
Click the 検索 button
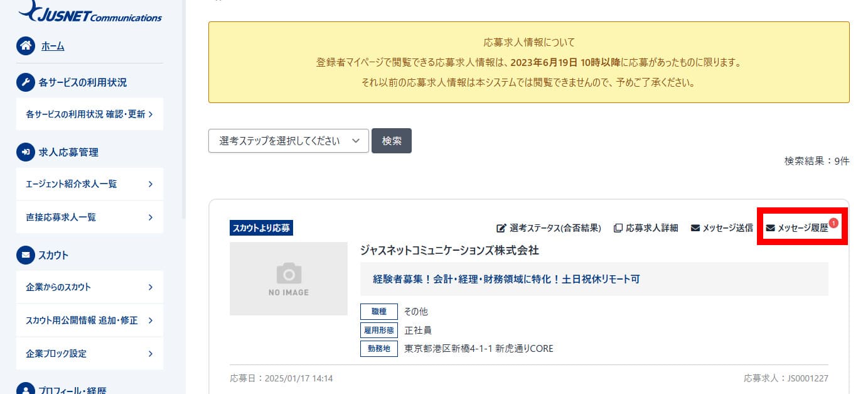click(392, 141)
